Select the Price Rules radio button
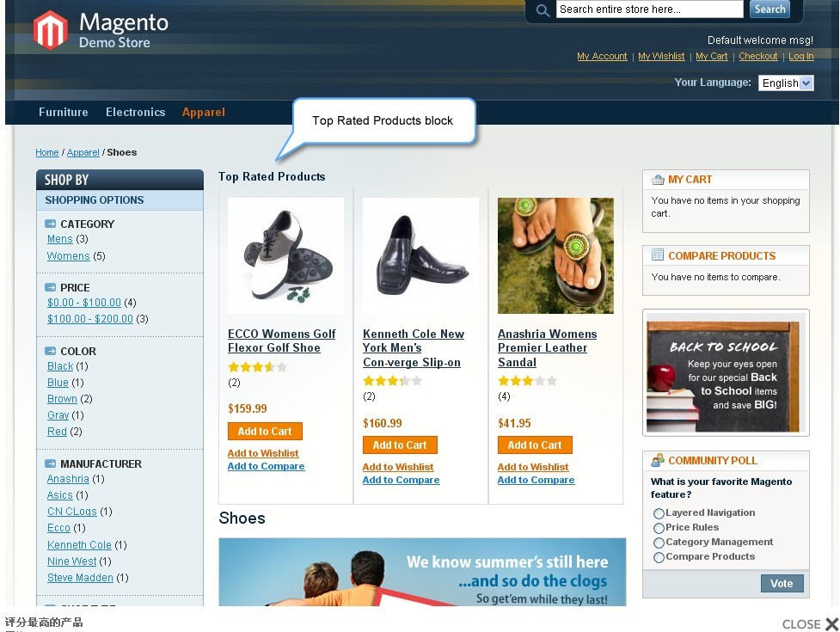The image size is (840, 632). (x=659, y=528)
